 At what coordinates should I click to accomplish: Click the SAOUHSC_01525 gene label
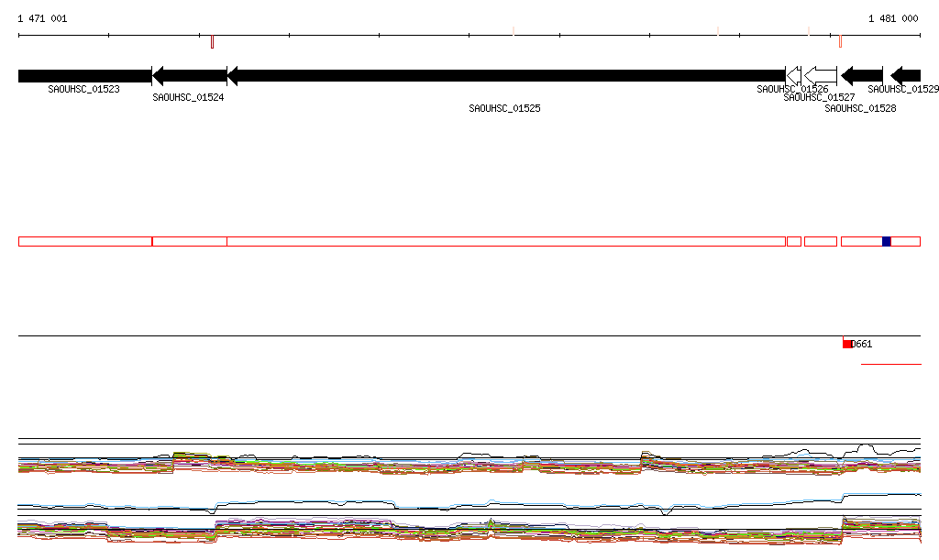pos(505,108)
